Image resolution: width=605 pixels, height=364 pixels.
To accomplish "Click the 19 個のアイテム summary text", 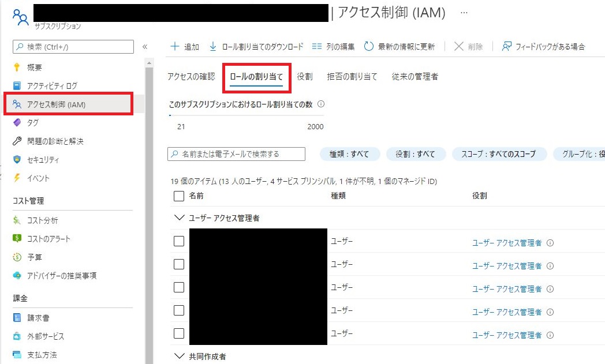I will [304, 181].
